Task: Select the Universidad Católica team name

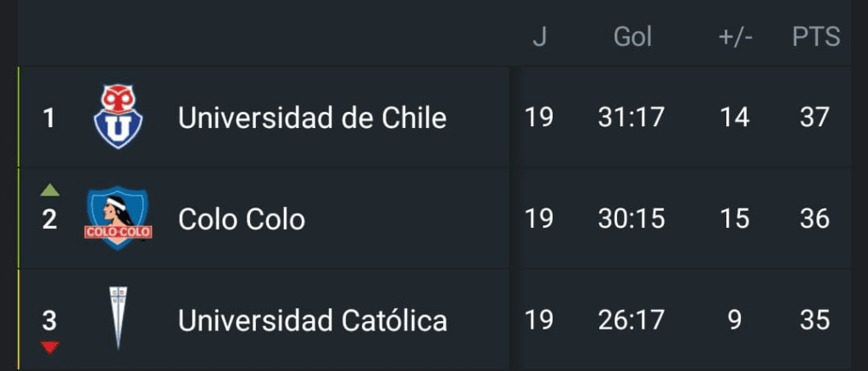Action: 313,320
